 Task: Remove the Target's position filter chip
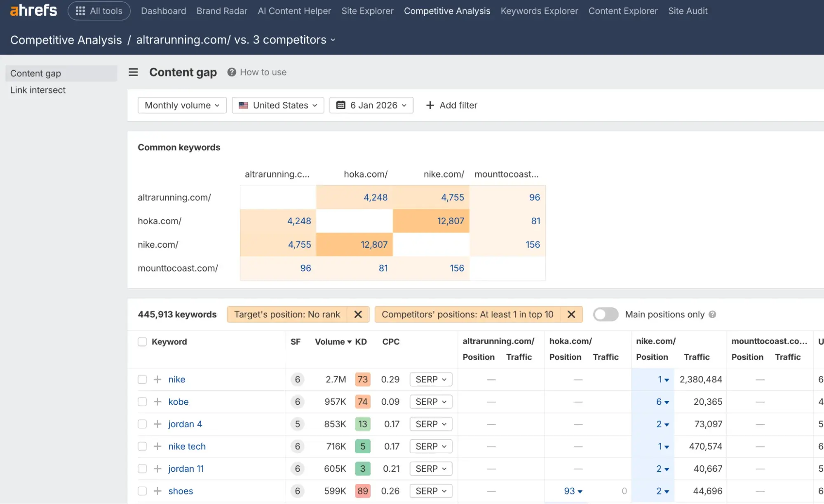(x=358, y=314)
